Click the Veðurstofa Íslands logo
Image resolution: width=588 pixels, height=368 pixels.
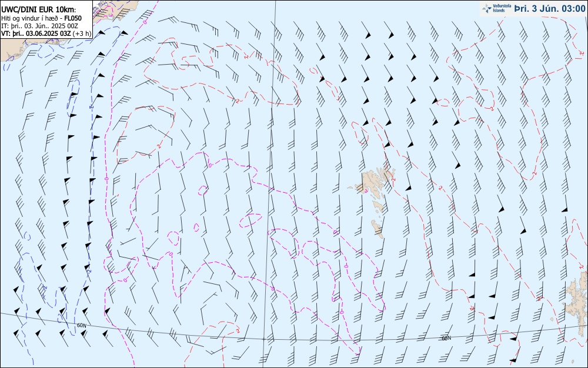pyautogui.click(x=496, y=8)
